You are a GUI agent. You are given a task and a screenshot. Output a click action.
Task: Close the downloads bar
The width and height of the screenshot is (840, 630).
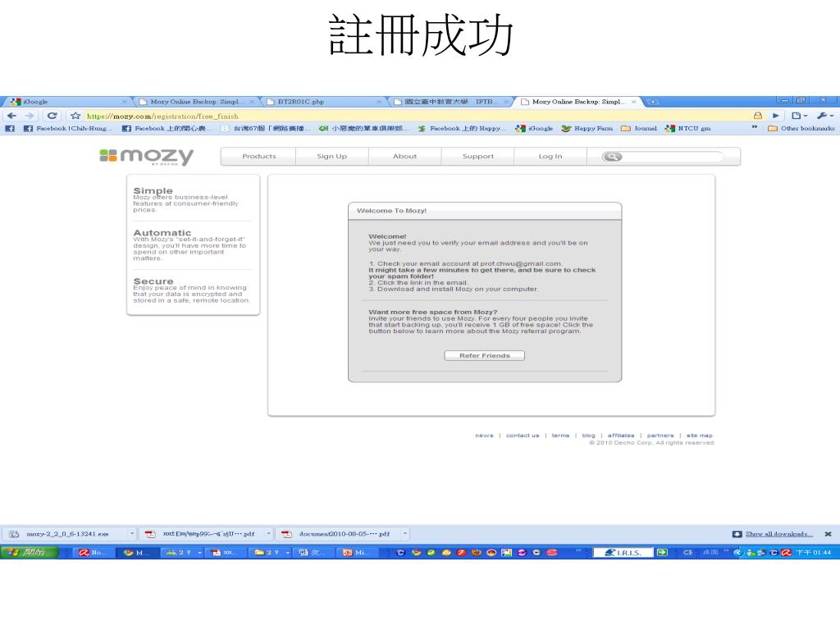[x=828, y=534]
